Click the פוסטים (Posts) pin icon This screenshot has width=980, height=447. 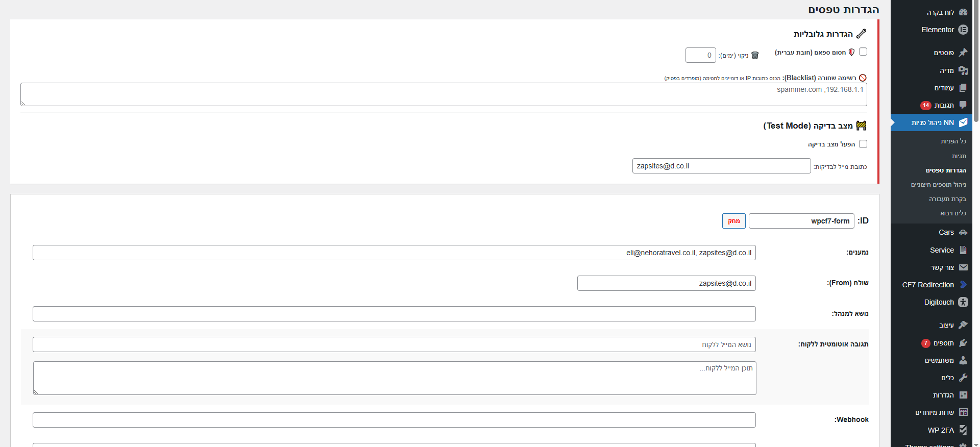tap(963, 53)
